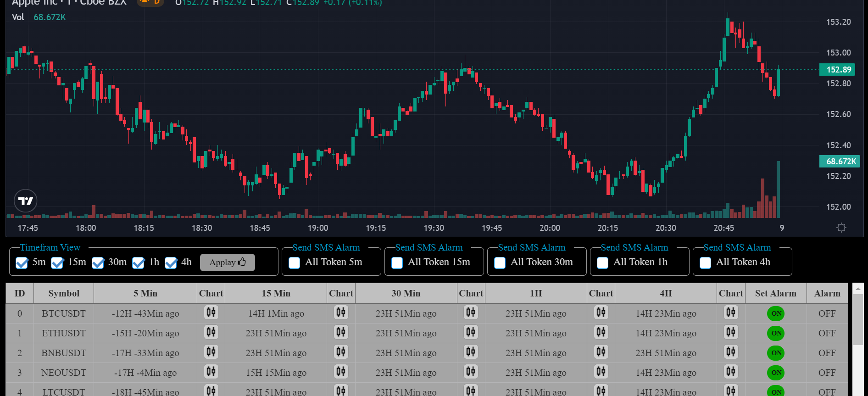Toggle BTCUSDT Set Alarm ON switch
Screen dimensions: 868x396
pyautogui.click(x=776, y=313)
